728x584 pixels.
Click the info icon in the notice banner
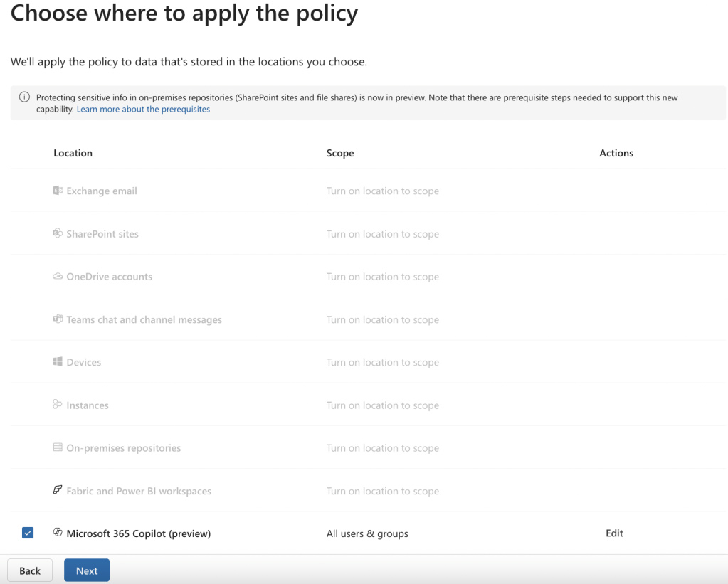[x=24, y=97]
